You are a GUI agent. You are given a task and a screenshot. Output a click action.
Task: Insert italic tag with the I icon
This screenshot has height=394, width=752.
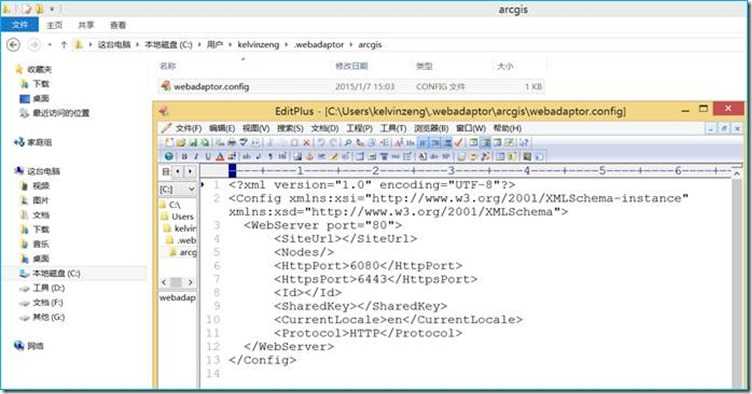[196, 156]
